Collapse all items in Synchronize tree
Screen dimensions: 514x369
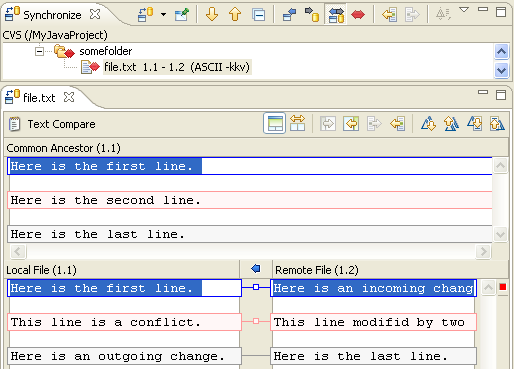tap(259, 14)
